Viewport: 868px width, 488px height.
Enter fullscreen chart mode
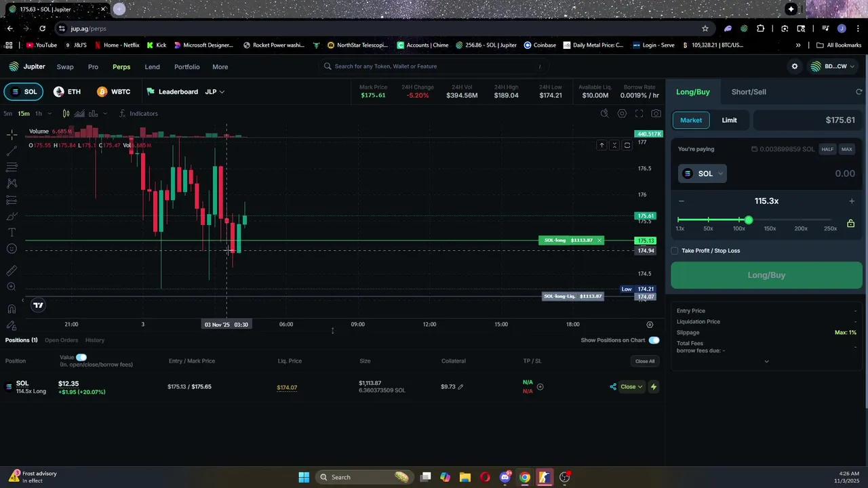(x=639, y=113)
